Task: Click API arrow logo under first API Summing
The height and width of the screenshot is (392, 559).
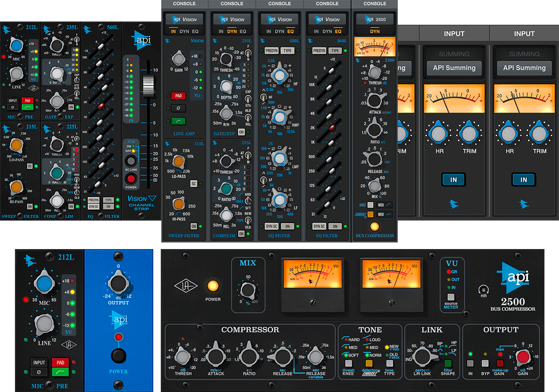Action: (454, 203)
